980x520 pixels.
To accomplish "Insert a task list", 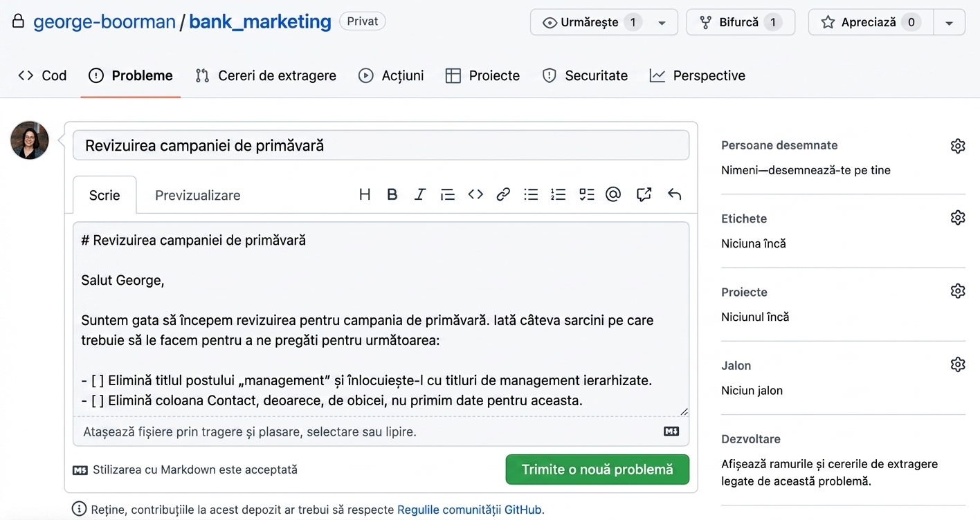I will pyautogui.click(x=587, y=195).
